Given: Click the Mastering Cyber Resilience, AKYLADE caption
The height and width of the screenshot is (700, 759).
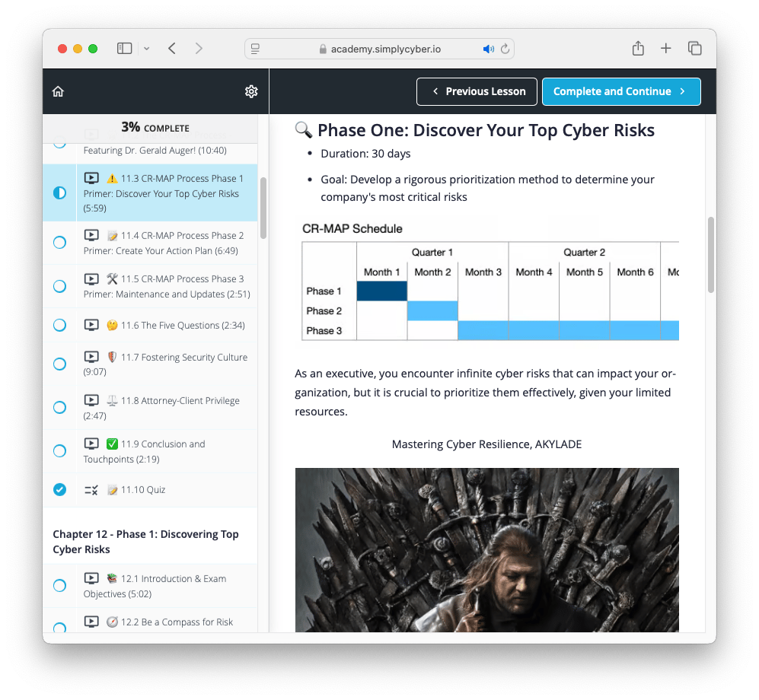Looking at the screenshot, I should point(486,444).
